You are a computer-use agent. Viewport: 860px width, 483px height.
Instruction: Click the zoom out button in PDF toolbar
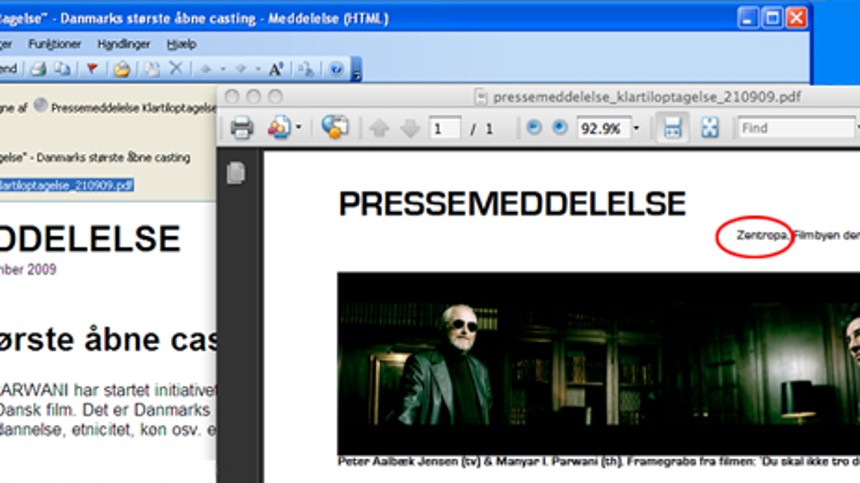click(x=533, y=128)
